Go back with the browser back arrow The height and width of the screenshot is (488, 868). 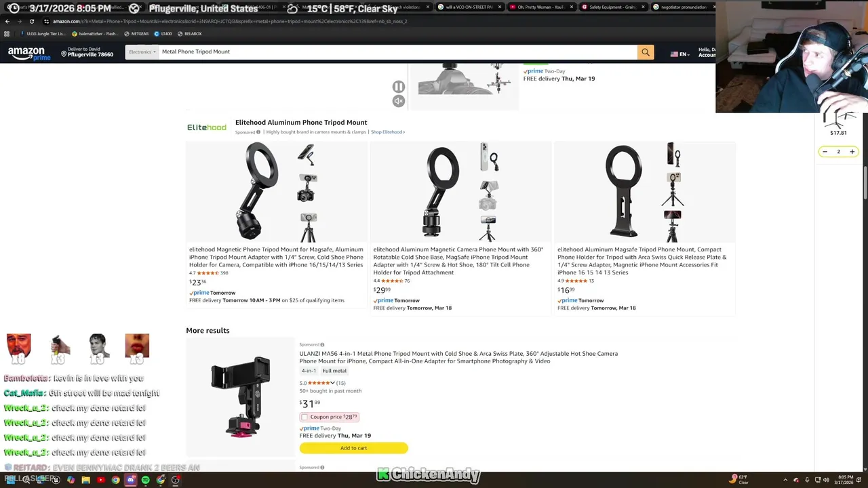click(7, 21)
